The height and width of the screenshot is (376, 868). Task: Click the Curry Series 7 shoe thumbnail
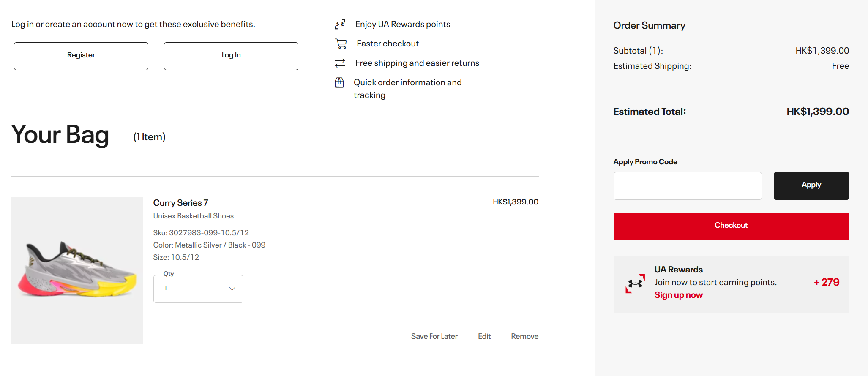click(x=77, y=270)
